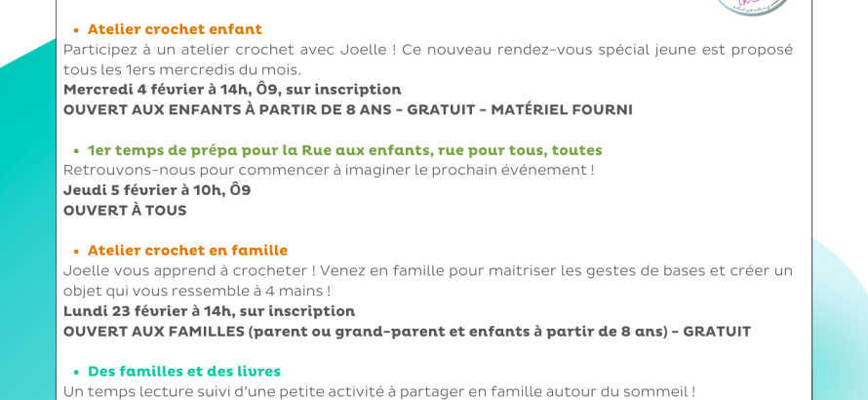Click the words "MATÉRIEL FOURNI"
868x400 pixels.
[x=562, y=110]
